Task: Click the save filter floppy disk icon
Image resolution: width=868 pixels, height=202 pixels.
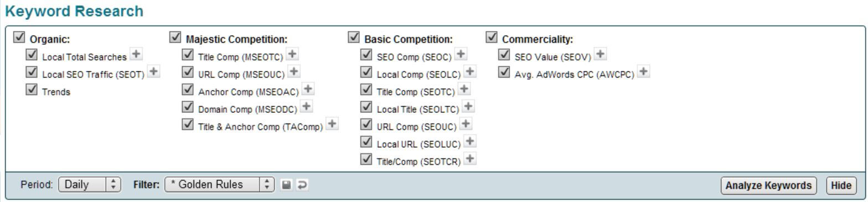Action: 286,185
